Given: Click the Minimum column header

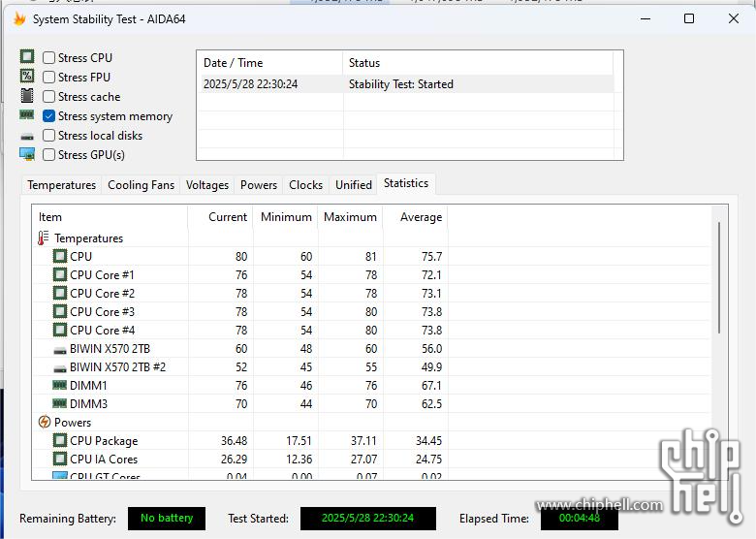Looking at the screenshot, I should [x=285, y=217].
